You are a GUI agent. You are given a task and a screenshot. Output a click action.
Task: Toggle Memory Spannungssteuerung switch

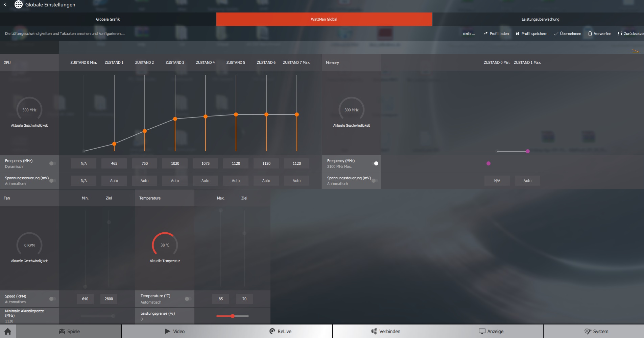coord(375,181)
